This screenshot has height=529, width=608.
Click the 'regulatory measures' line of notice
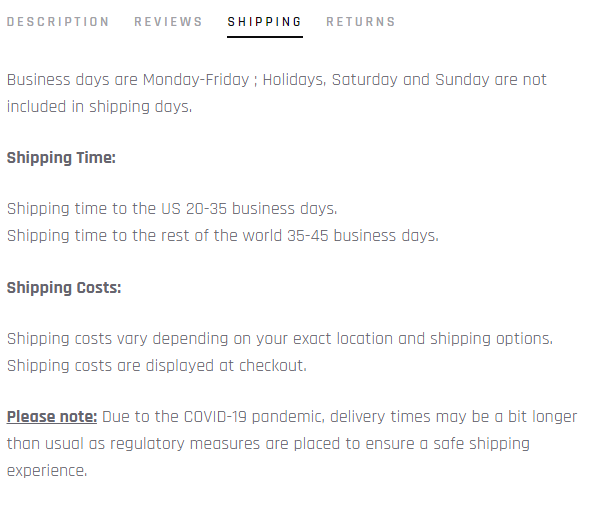click(x=268, y=444)
